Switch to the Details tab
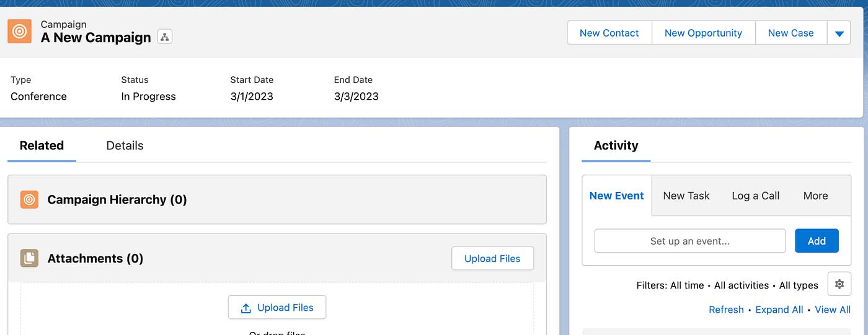 pos(125,146)
